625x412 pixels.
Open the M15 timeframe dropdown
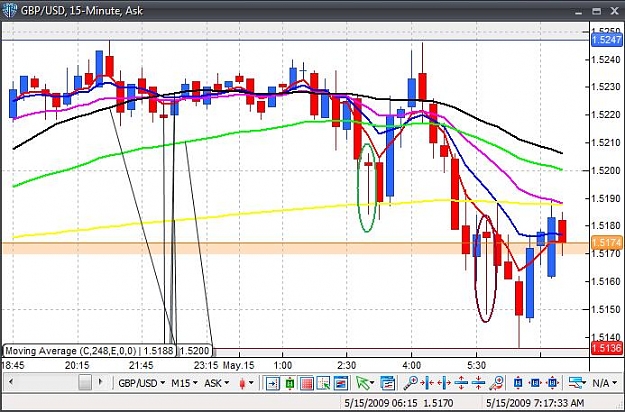(x=184, y=383)
